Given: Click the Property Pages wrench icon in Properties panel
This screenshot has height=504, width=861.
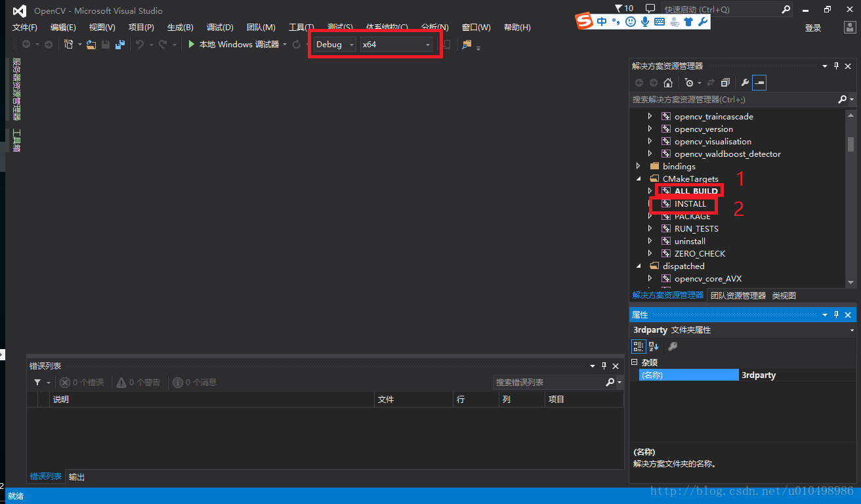Looking at the screenshot, I should [672, 346].
